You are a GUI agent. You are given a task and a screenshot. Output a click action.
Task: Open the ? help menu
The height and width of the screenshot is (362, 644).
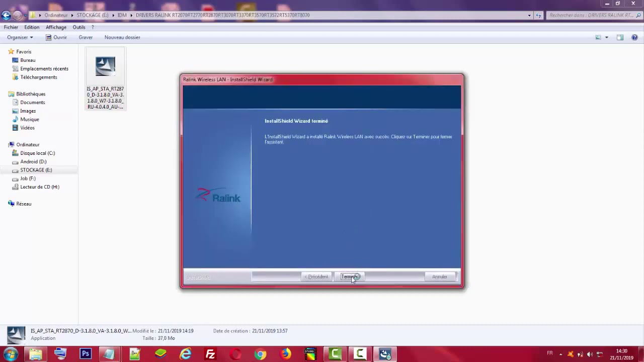(93, 27)
